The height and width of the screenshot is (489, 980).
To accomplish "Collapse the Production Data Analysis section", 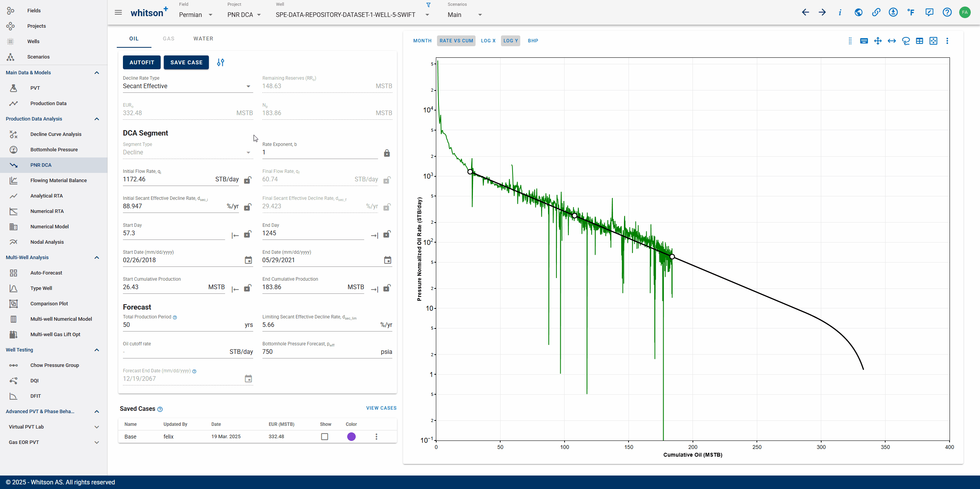I will pyautogui.click(x=97, y=119).
